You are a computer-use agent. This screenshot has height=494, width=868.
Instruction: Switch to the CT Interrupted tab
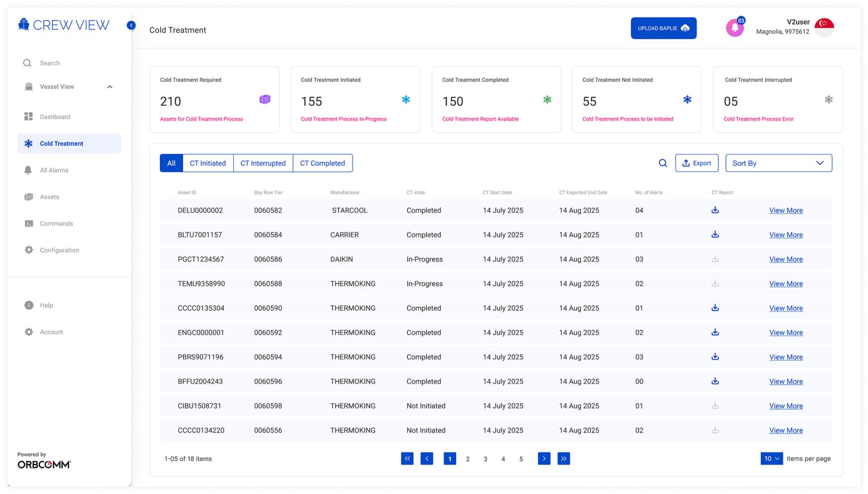click(x=263, y=163)
